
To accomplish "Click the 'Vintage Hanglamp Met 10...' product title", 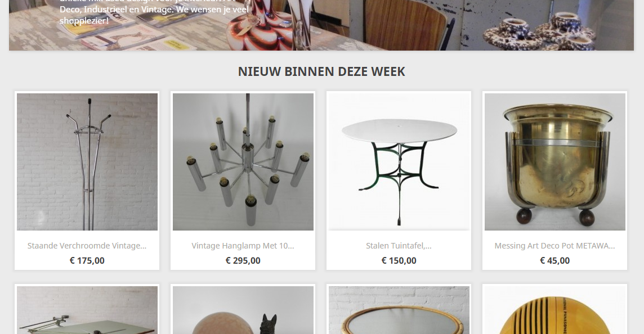I will (243, 246).
